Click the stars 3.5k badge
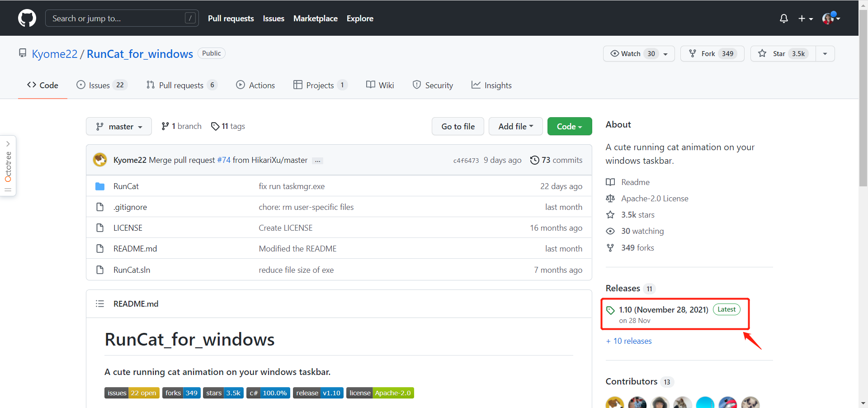This screenshot has height=408, width=868. click(223, 393)
